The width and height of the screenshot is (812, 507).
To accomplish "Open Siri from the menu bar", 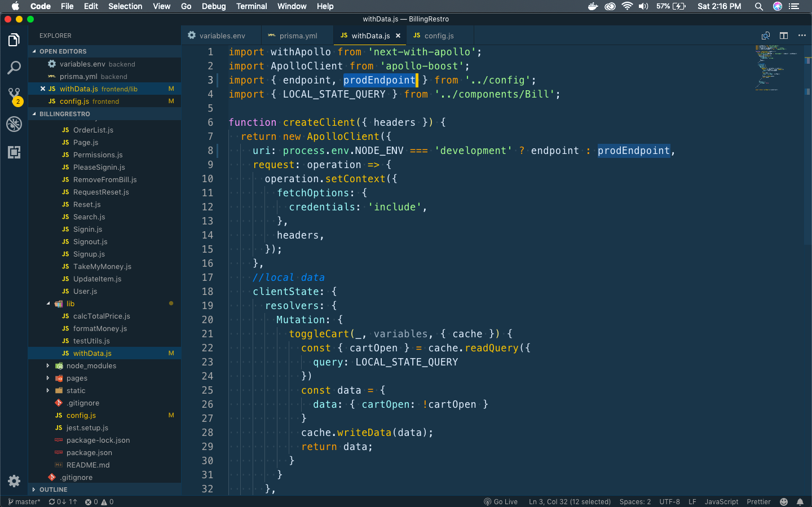I will pos(778,6).
